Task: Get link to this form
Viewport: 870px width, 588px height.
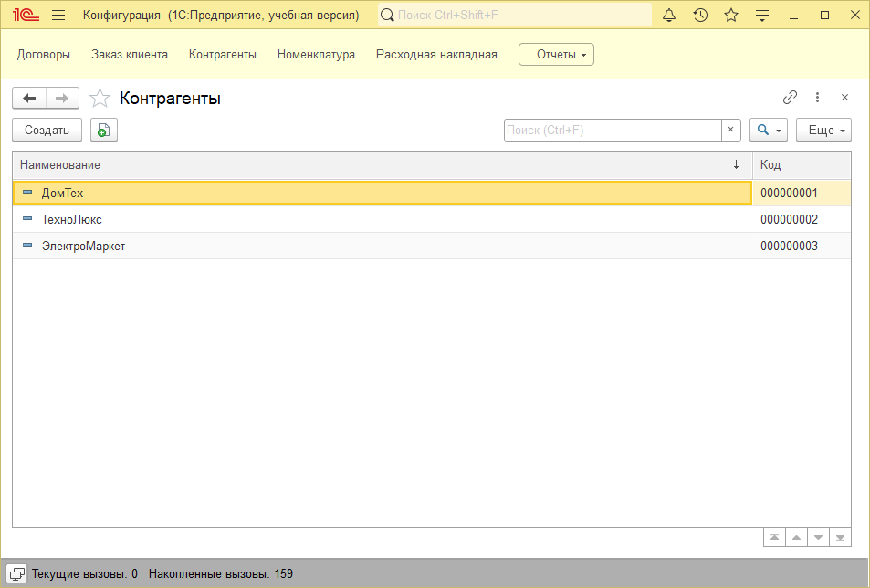Action: [790, 98]
